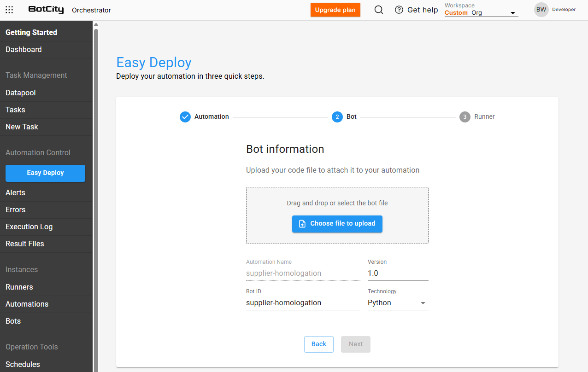This screenshot has width=588, height=372.
Task: Open Bots in sidebar
Action: (13, 321)
